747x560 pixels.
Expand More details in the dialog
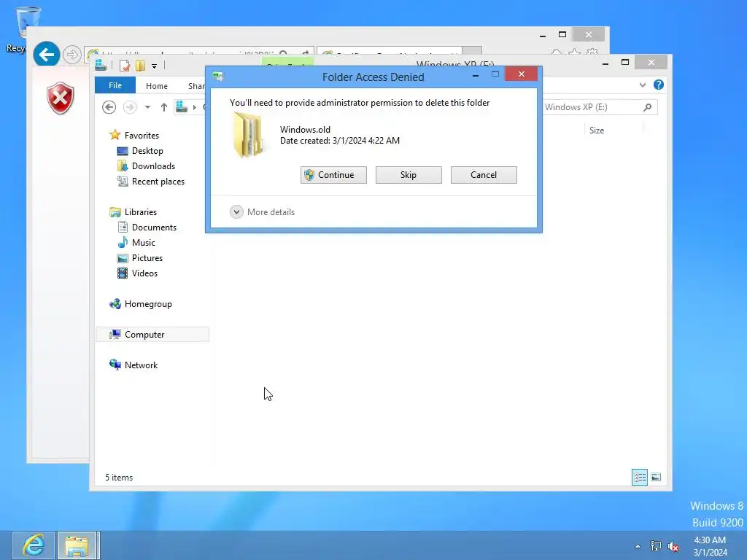(x=262, y=212)
